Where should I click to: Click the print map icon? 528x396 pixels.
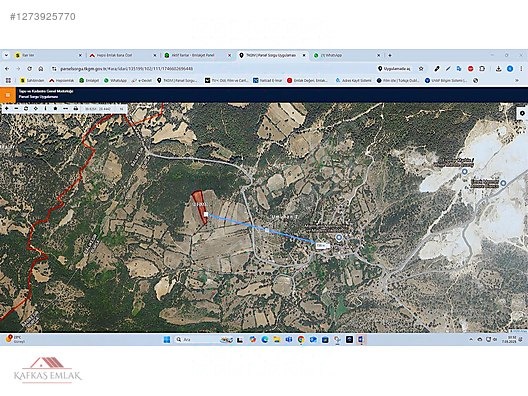(x=76, y=108)
